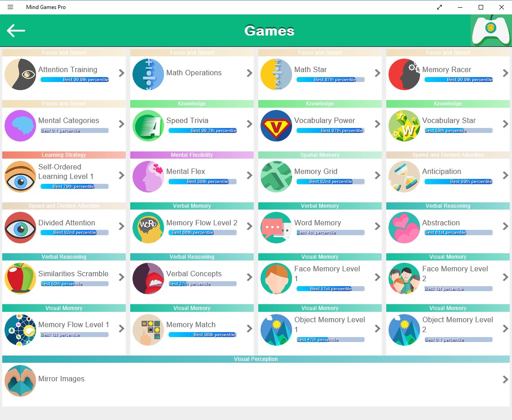Click the Mirror Images hands icon

[20, 380]
